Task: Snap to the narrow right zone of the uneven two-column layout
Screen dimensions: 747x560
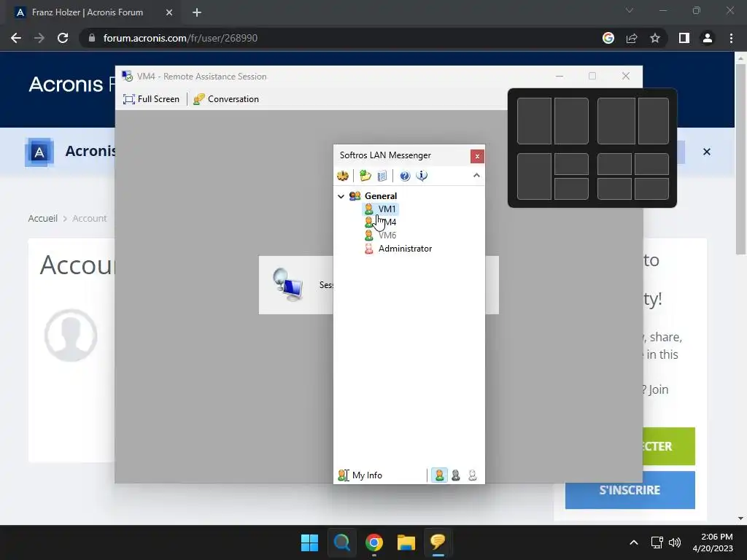Action: (653, 121)
